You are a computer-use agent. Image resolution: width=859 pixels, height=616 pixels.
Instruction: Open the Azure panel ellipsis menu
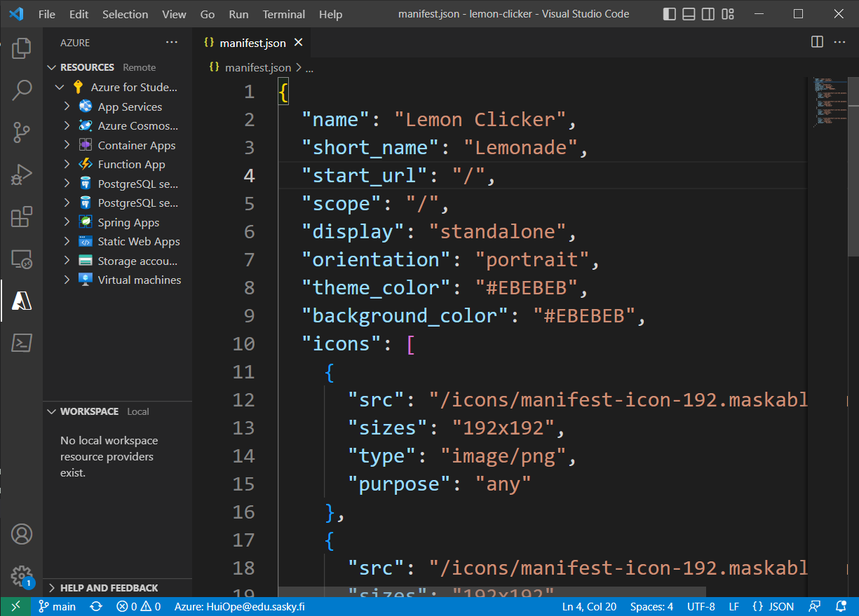[172, 43]
